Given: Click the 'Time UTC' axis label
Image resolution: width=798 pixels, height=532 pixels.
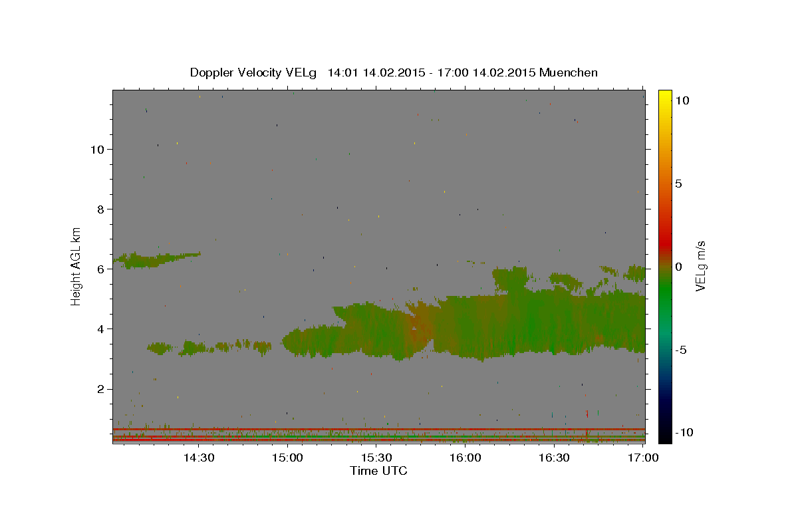Looking at the screenshot, I should [378, 471].
